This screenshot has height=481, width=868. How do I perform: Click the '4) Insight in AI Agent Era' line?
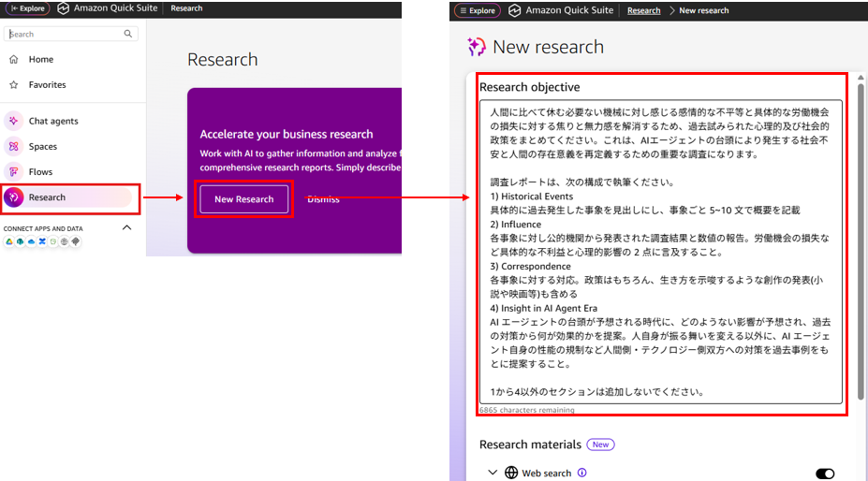[x=544, y=308]
